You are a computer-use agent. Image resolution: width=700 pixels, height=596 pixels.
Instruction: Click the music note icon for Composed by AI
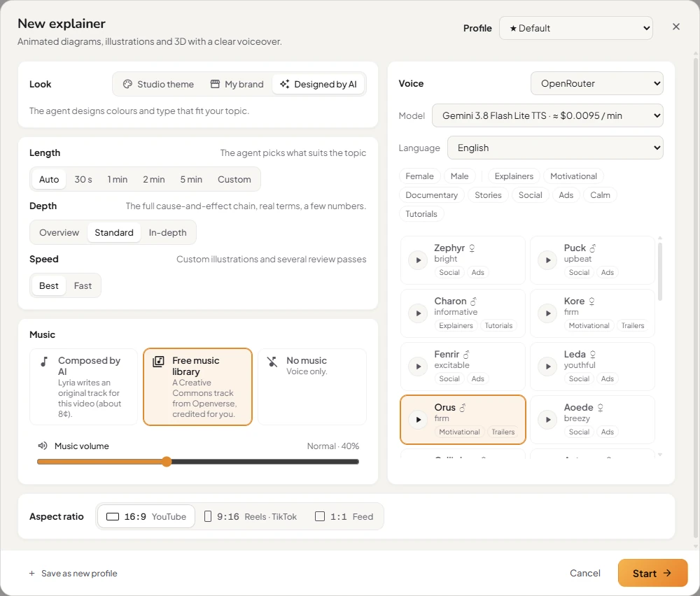[x=43, y=362]
